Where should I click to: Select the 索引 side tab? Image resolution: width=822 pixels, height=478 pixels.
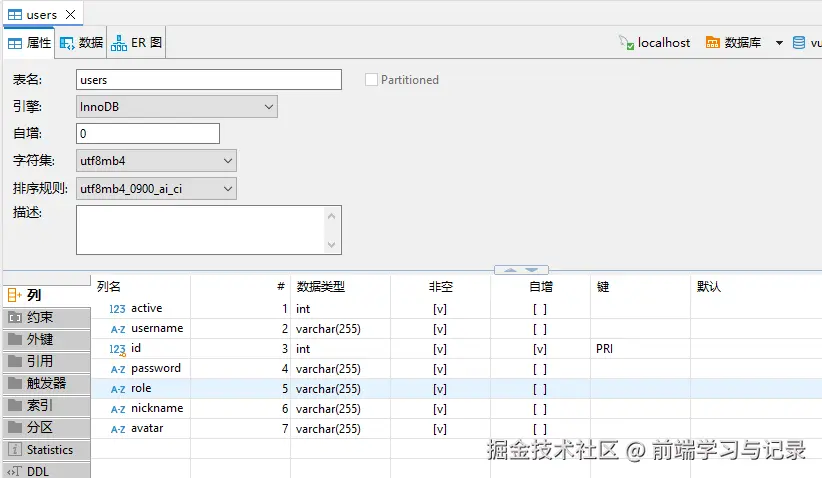(47, 405)
